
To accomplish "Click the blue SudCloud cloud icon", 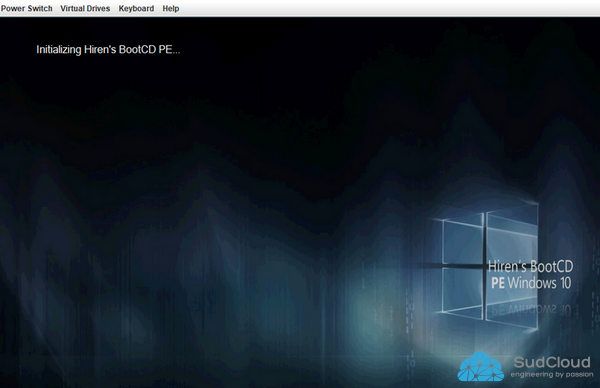I will pos(481,367).
